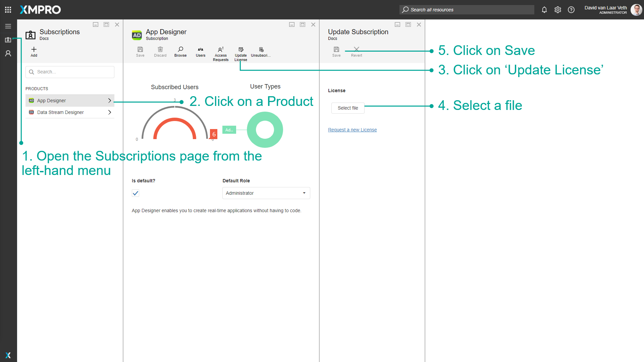Click the Add subscription plus icon
This screenshot has height=362, width=644.
tap(34, 50)
